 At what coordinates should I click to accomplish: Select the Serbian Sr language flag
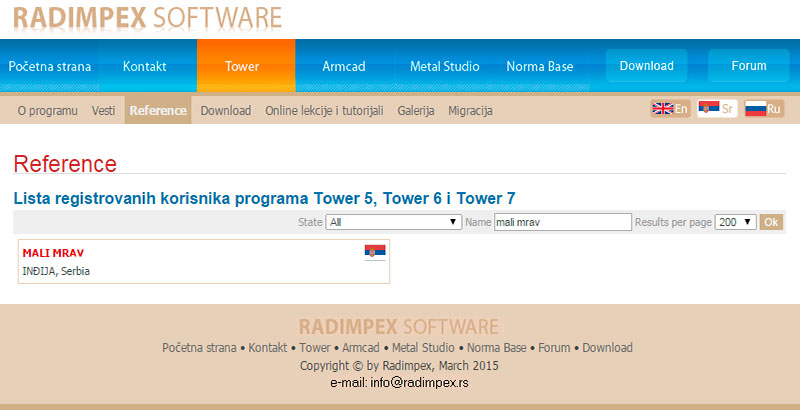pos(717,109)
